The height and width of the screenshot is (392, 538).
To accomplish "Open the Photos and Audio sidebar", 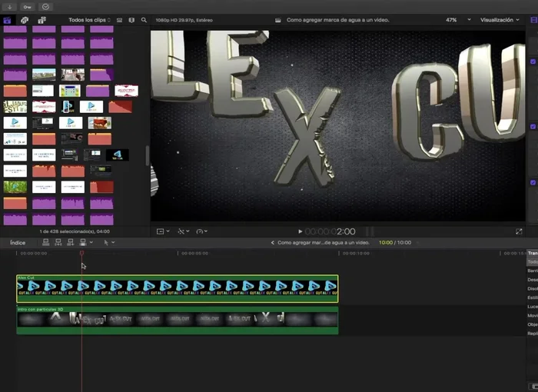I will pyautogui.click(x=25, y=19).
